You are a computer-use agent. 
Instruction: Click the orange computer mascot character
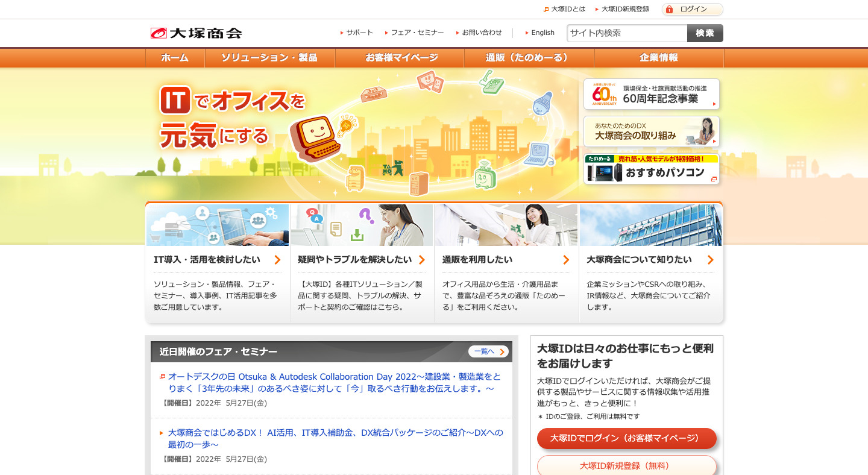click(x=315, y=139)
